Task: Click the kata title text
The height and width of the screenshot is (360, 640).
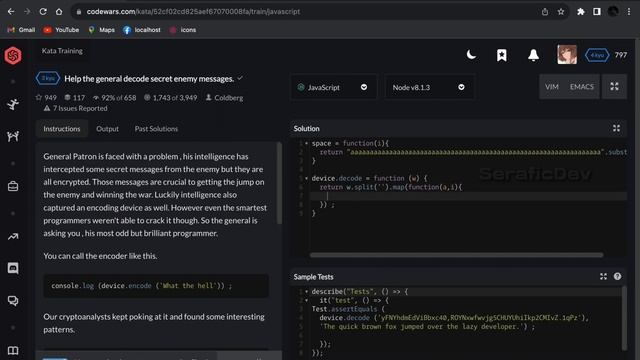Action: pyautogui.click(x=149, y=79)
